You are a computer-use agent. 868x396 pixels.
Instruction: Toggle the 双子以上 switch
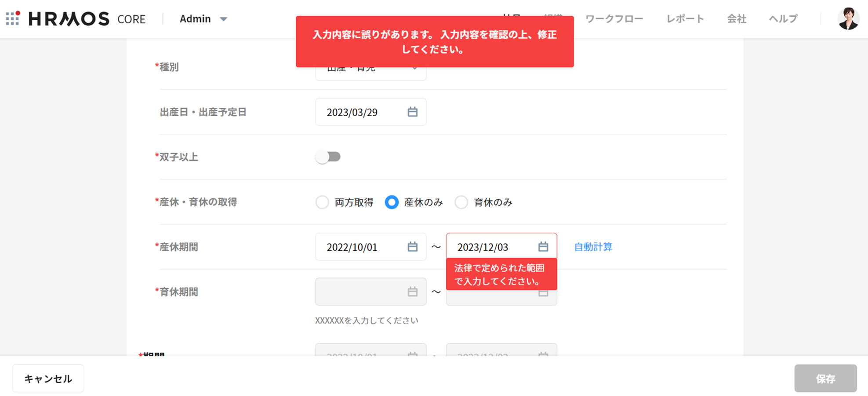tap(328, 157)
